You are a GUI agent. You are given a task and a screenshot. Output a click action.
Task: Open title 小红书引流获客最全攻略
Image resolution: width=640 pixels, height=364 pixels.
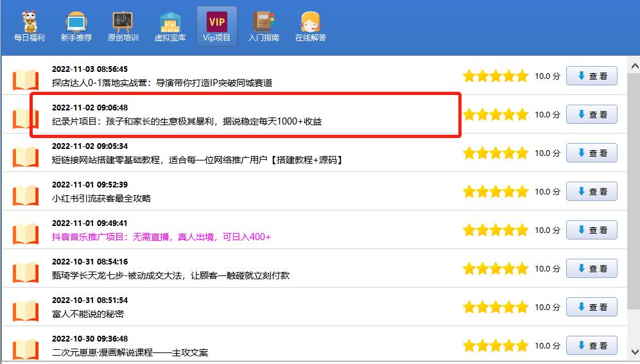(x=101, y=198)
